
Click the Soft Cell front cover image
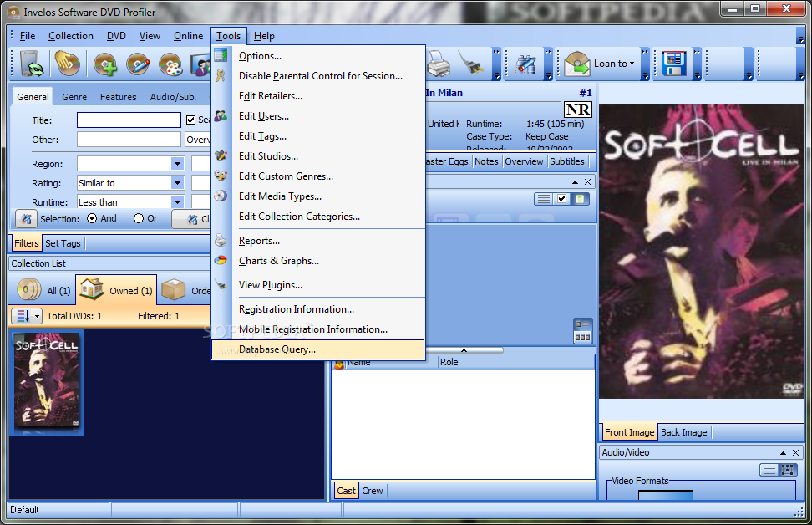click(x=701, y=252)
